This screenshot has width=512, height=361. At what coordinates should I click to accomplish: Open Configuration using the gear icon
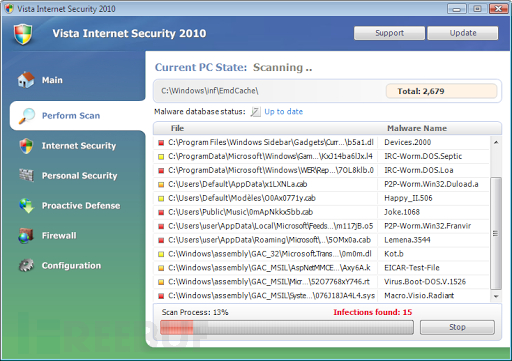pos(26,265)
